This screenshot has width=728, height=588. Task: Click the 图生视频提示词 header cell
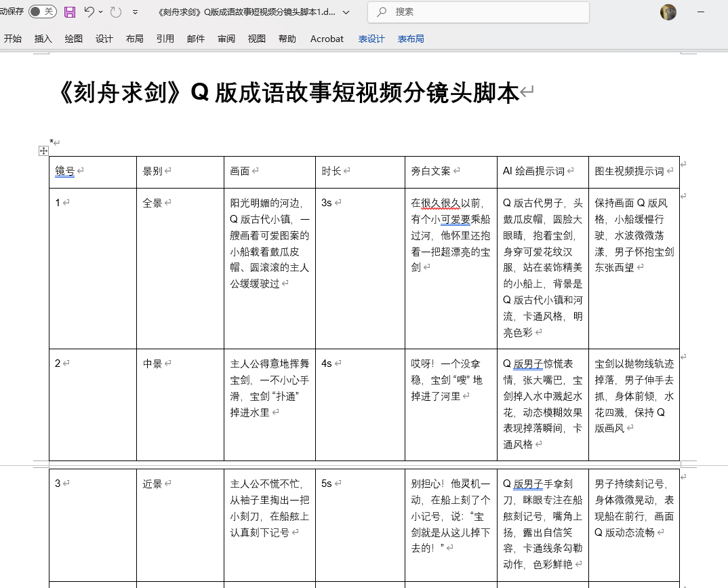tap(634, 172)
